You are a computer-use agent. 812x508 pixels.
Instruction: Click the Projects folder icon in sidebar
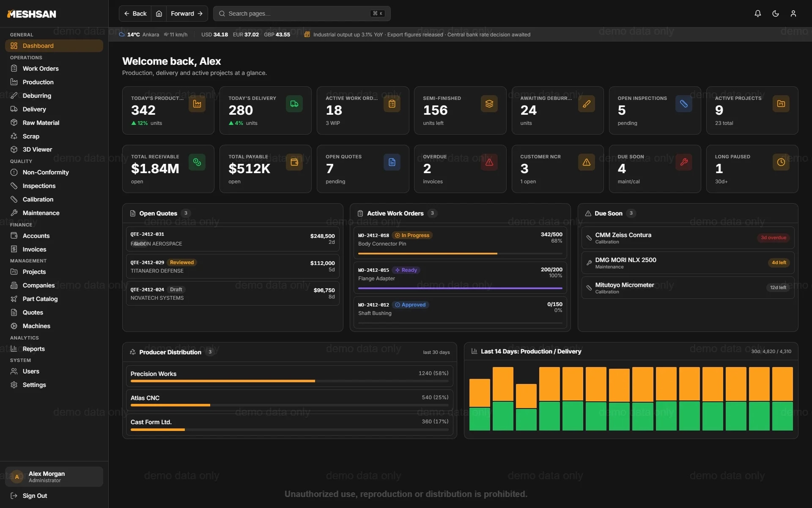[x=14, y=272]
